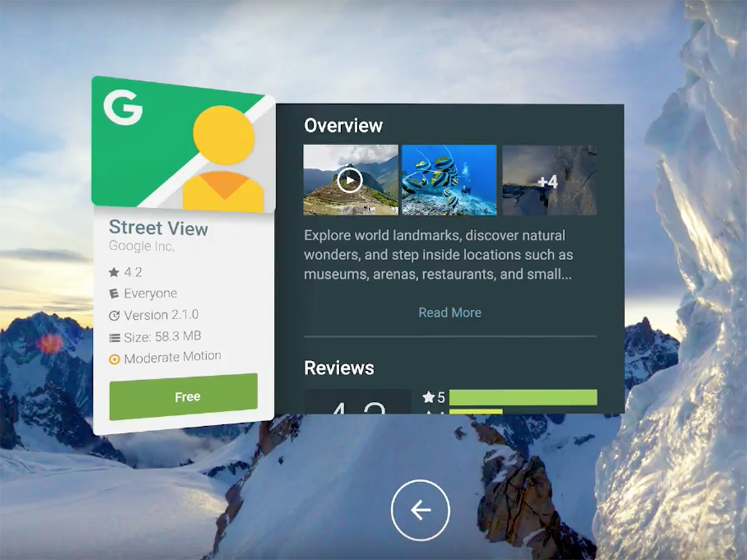Click the Google Inc. developer name
This screenshot has width=747, height=560.
142,246
